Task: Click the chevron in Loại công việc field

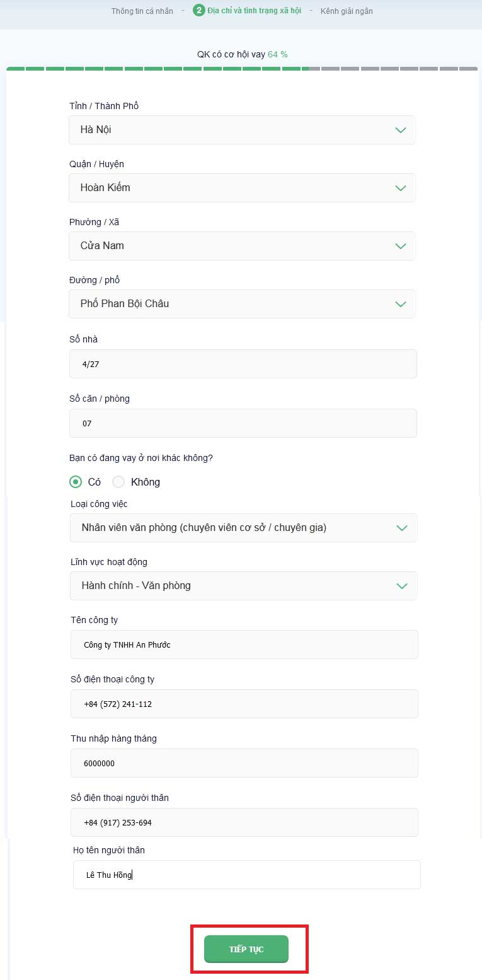Action: point(401,528)
